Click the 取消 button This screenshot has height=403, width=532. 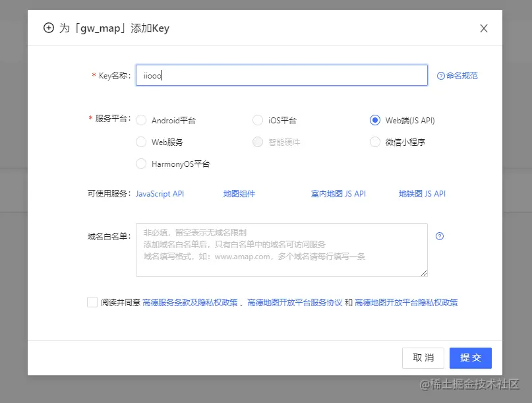pos(423,358)
